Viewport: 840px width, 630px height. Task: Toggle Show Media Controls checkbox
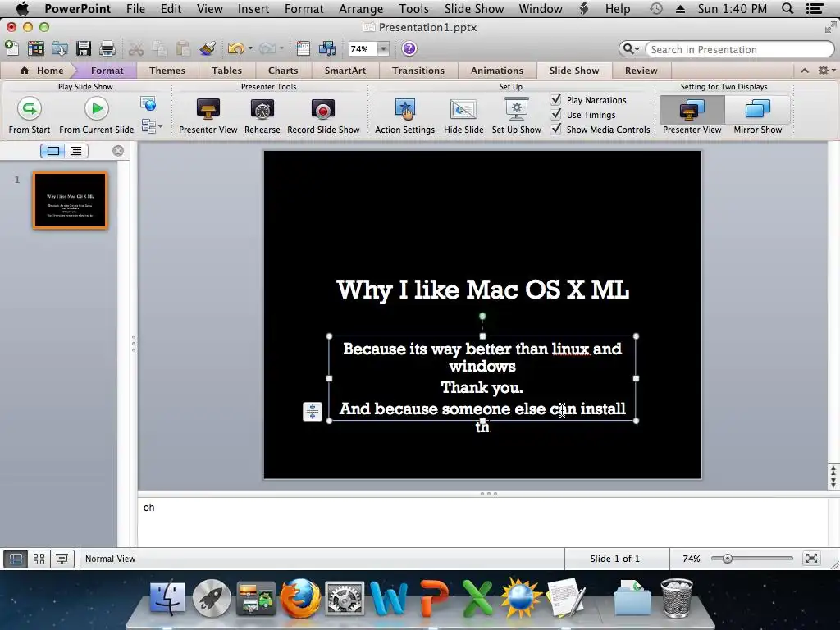tap(556, 129)
